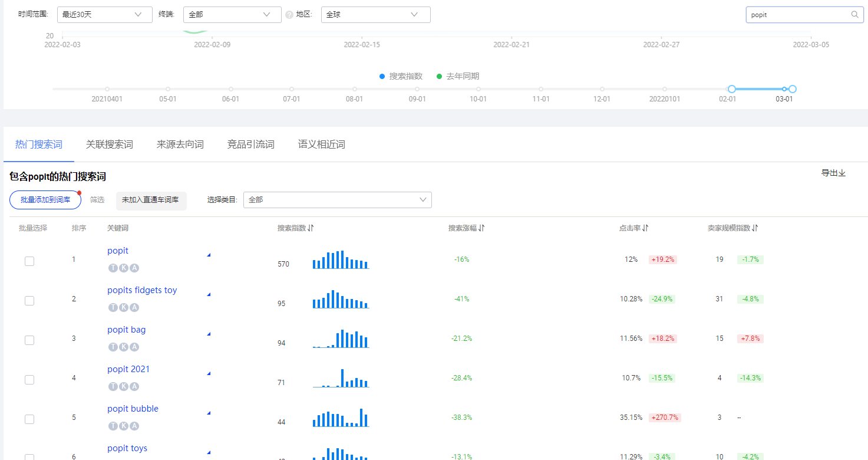Switch to the 竞品引流词 tab
Screen dimensions: 868x460
click(250, 144)
